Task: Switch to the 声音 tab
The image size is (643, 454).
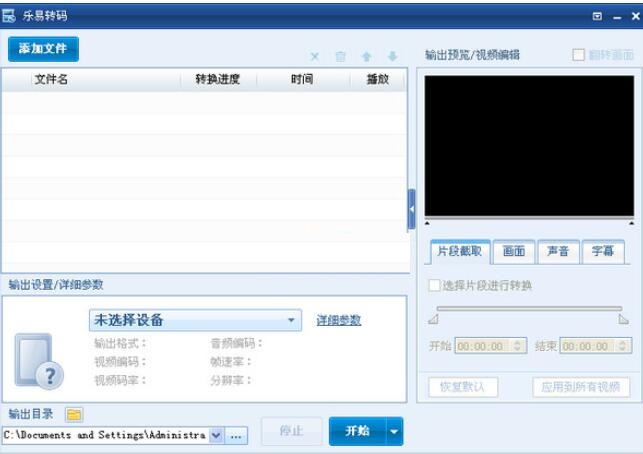Action: coord(558,251)
